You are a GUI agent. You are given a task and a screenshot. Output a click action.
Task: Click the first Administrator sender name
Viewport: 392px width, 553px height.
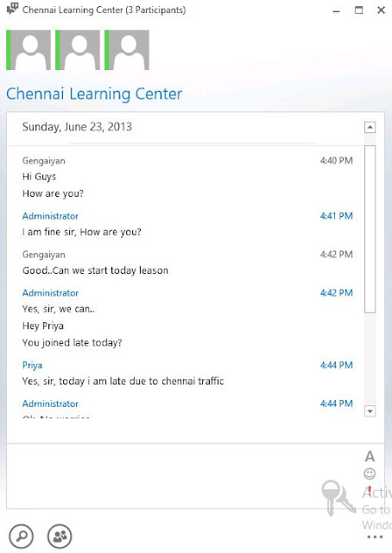pyautogui.click(x=50, y=216)
